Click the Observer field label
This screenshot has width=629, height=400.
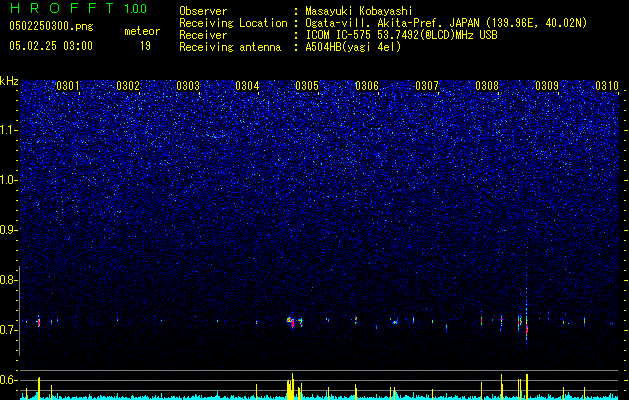coord(203,12)
